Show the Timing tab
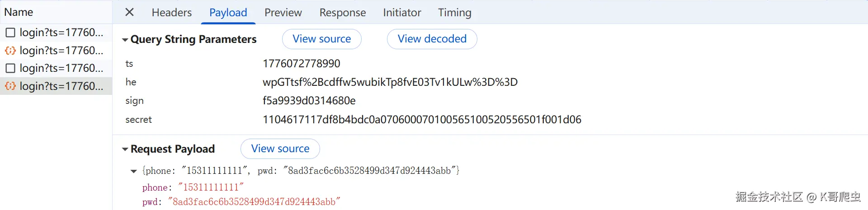 tap(455, 13)
